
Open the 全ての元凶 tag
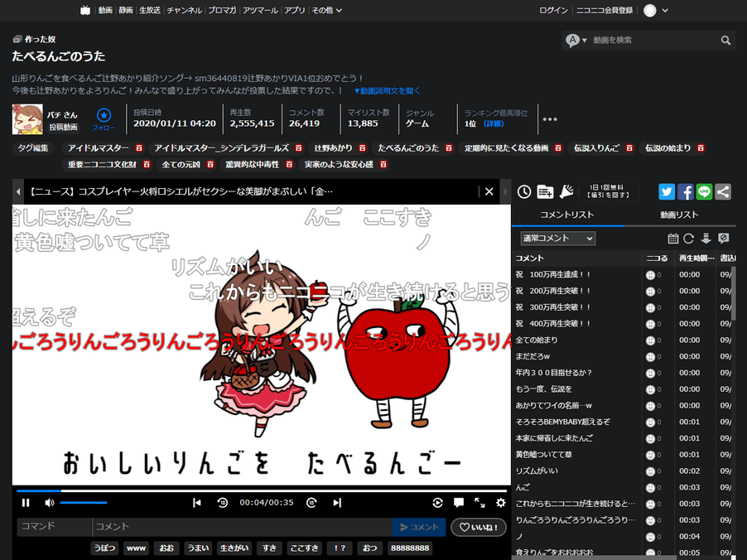(181, 164)
